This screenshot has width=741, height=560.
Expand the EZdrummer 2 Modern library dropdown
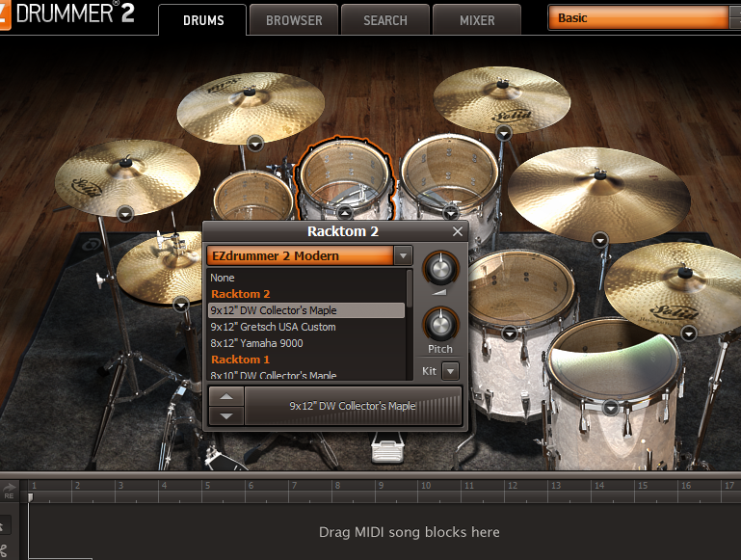coord(403,255)
